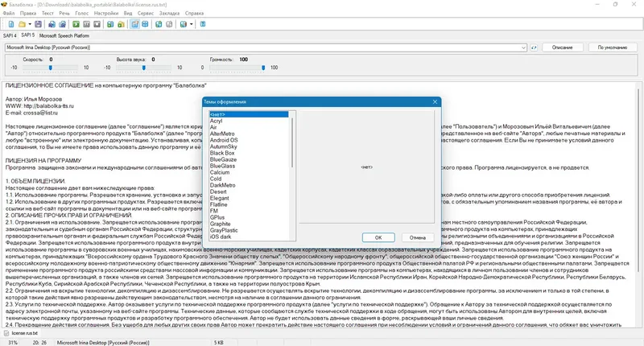The height and width of the screenshot is (346, 644).
Task: Click the Split and convert to audio icon
Action: [x=63, y=24]
